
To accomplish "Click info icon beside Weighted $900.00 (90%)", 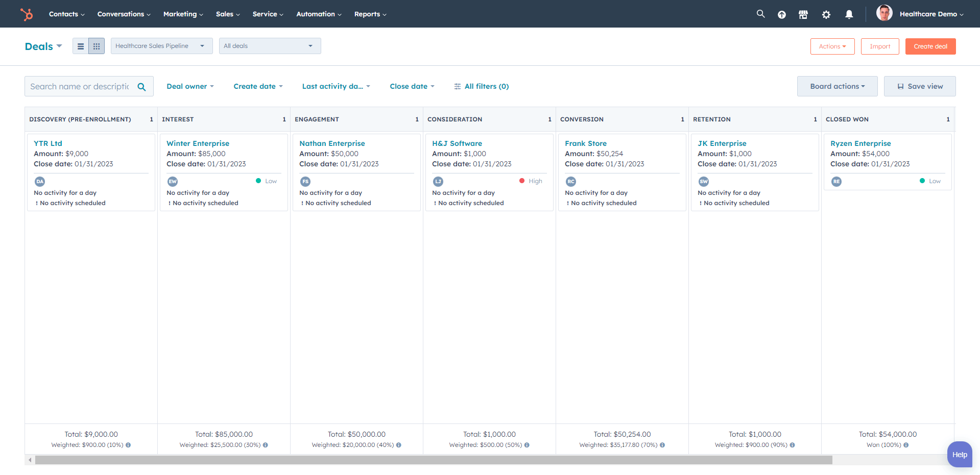I will coord(793,445).
